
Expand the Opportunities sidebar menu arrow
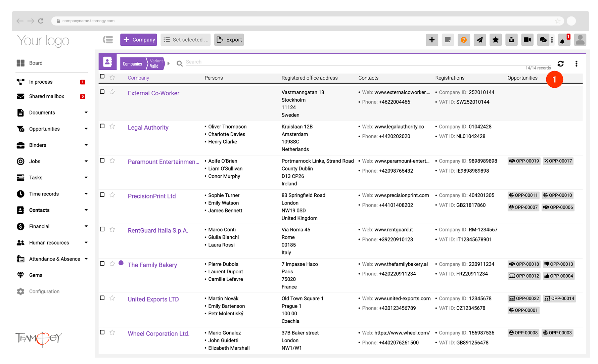point(86,129)
